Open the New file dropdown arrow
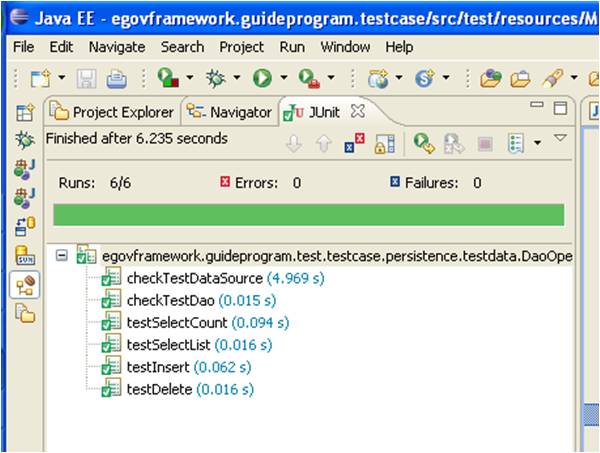Image resolution: width=600 pixels, height=453 pixels. tap(62, 78)
